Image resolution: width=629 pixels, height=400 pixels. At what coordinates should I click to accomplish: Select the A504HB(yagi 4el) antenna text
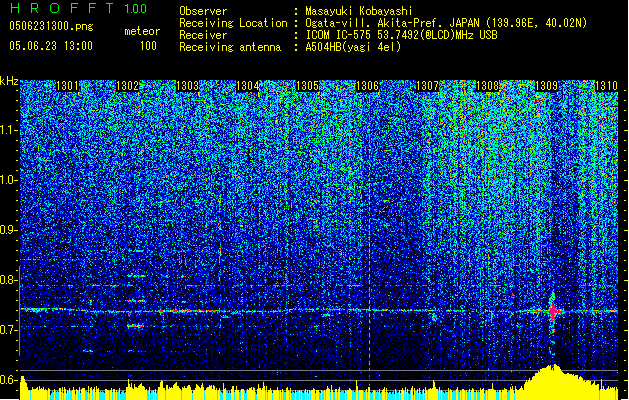353,47
